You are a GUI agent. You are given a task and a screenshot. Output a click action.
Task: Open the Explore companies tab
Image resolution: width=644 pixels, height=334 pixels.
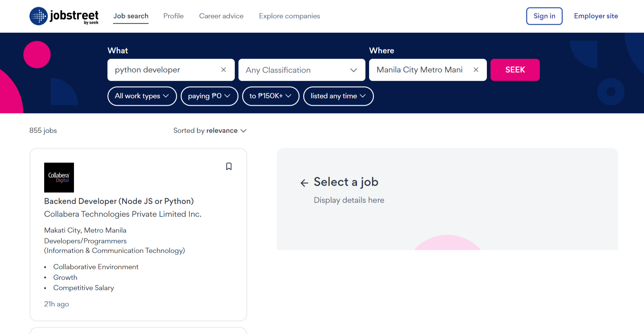[x=289, y=16]
